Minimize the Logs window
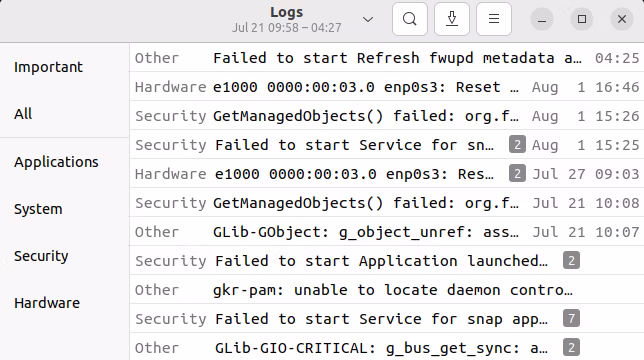Screen dimensions: 644x360 tap(542, 19)
